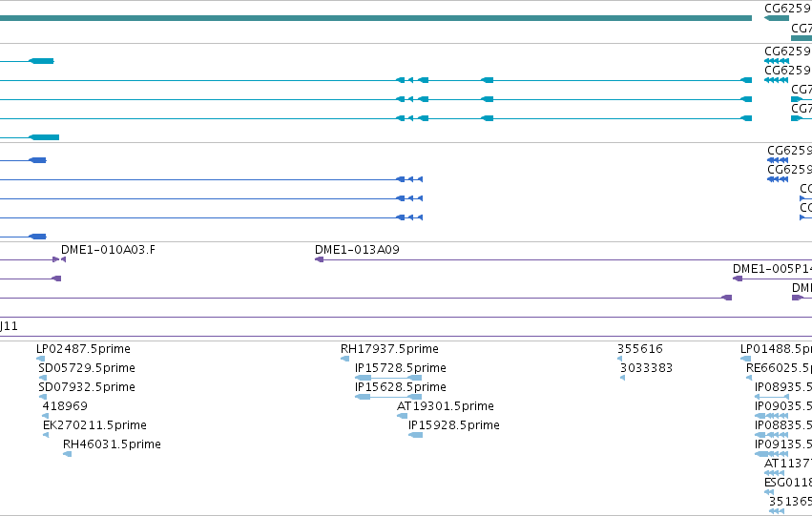The image size is (812, 516).
Task: Select the arrow glyph under RH46031.5prime
Action: pos(68,454)
